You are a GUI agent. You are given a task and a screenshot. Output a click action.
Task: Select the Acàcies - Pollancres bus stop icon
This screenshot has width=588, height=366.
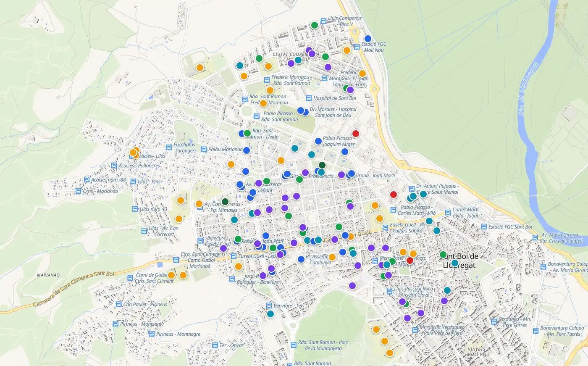coord(114,166)
